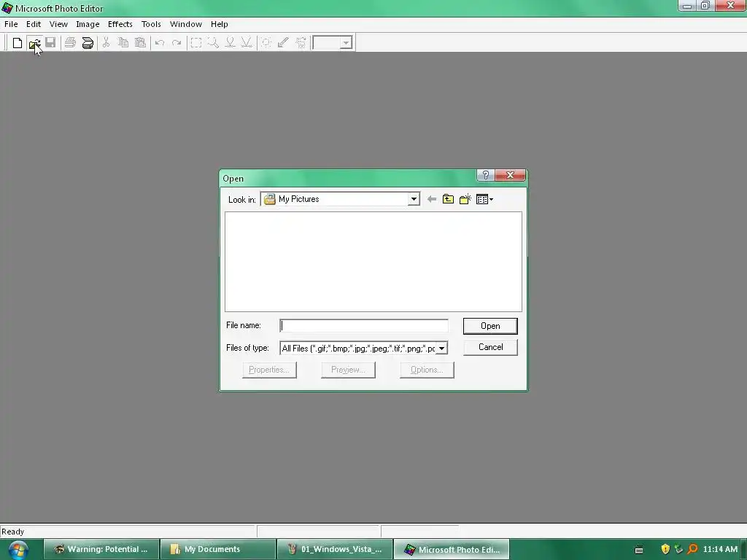
Task: Click the Microsoft Photo Editor taskbar button
Action: pyautogui.click(x=452, y=549)
